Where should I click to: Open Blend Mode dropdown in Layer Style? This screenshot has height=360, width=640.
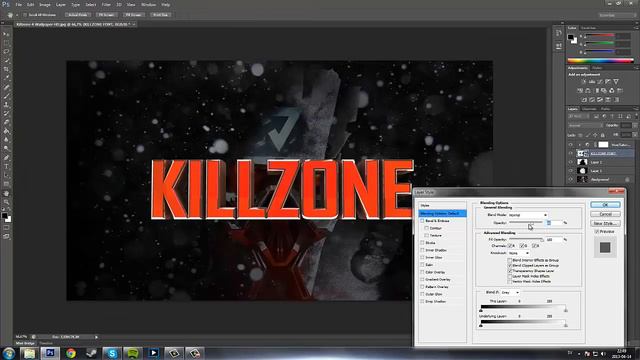point(528,215)
